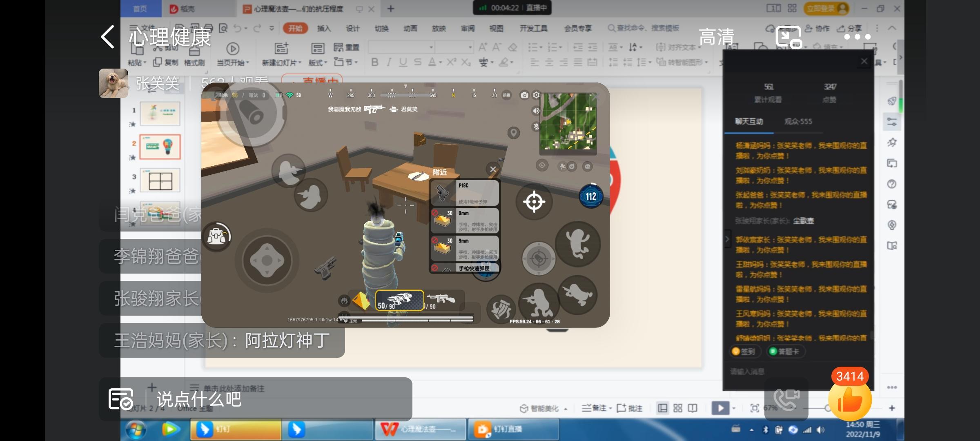Click the 批注 comments icon in status bar
The image size is (980, 441).
[x=629, y=408]
